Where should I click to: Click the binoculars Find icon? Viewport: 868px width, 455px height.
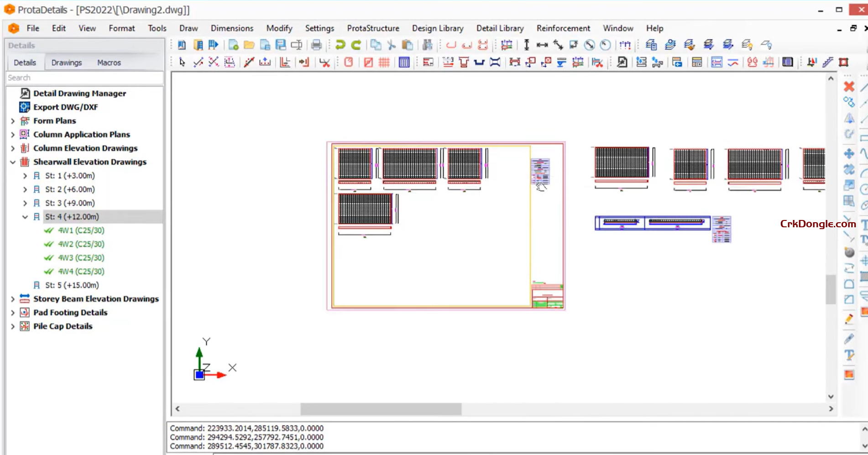pyautogui.click(x=428, y=45)
